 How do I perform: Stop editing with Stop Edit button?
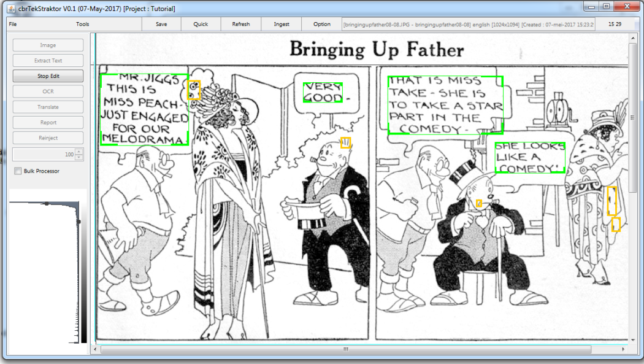pos(48,76)
